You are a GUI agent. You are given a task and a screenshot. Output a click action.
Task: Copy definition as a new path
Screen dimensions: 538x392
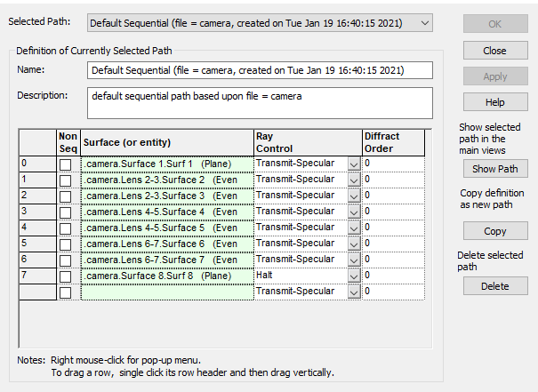pos(494,231)
